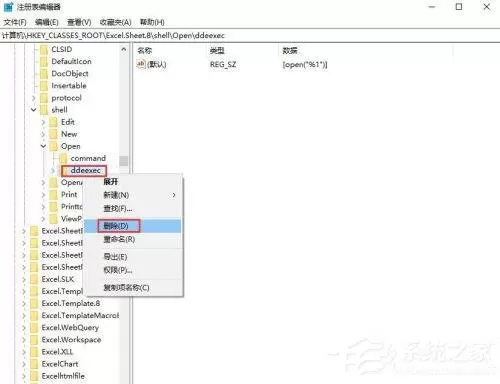
Task: Open the 新建(N) submenu
Action: coord(133,195)
